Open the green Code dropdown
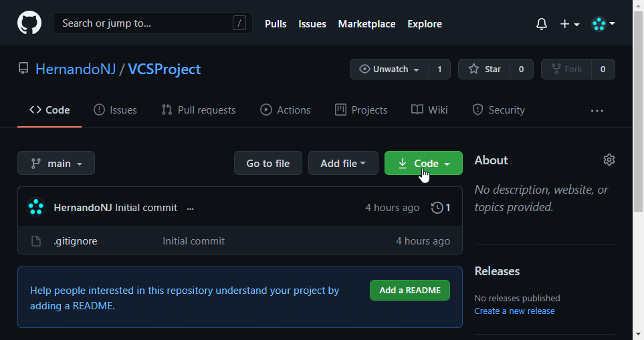 coord(423,164)
